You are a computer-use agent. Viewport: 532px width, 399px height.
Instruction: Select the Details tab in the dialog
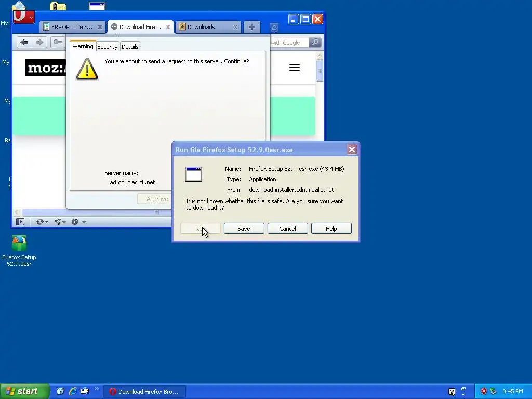[x=130, y=47]
